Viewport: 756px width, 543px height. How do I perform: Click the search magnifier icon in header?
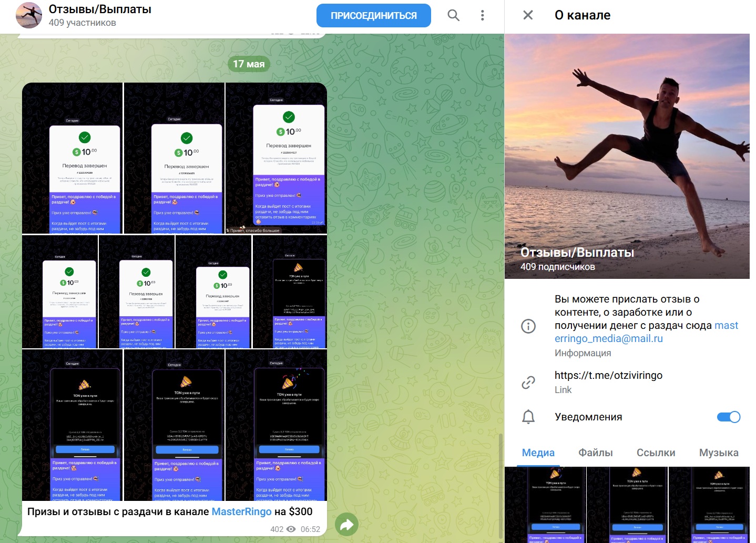coord(453,15)
